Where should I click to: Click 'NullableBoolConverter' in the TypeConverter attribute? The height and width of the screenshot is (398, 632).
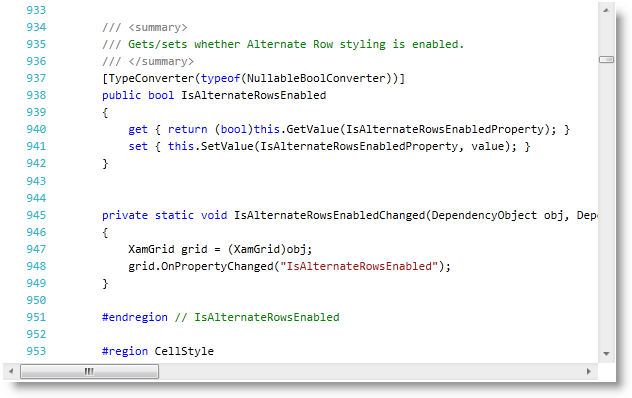pos(316,78)
